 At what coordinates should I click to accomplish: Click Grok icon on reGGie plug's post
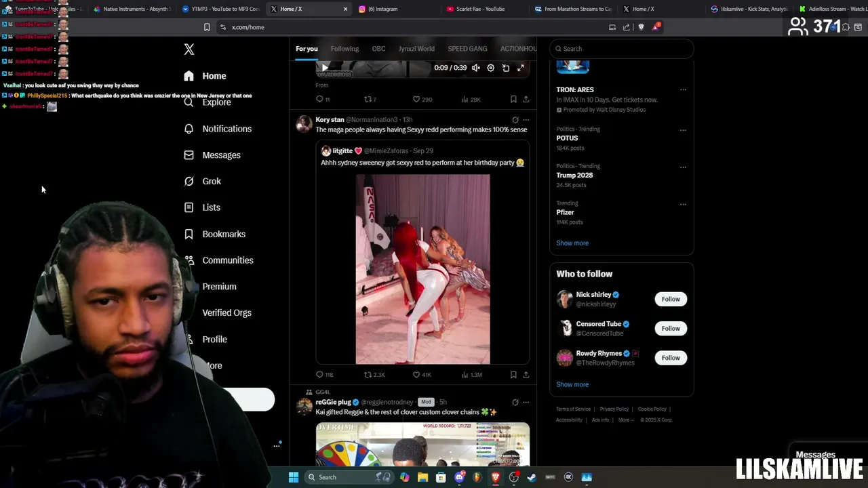point(515,402)
